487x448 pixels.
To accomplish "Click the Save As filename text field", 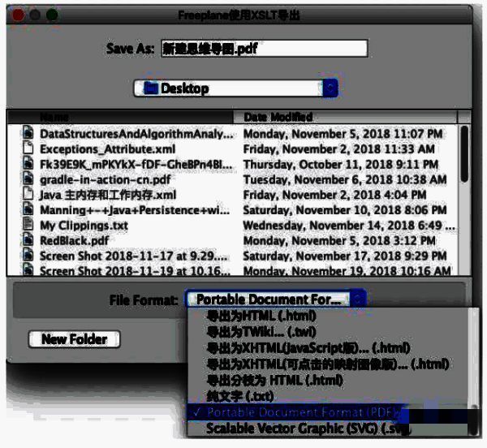I will (x=264, y=49).
